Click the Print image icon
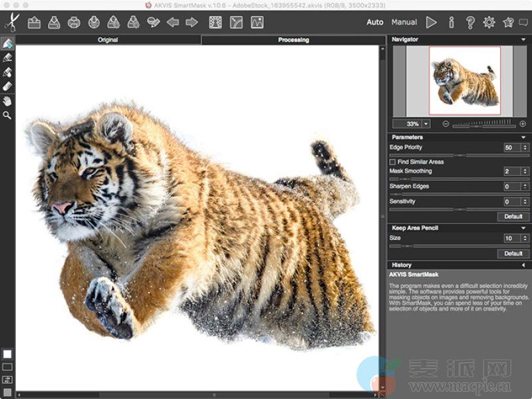Screen dimensions: 532x399 pyautogui.click(x=74, y=23)
